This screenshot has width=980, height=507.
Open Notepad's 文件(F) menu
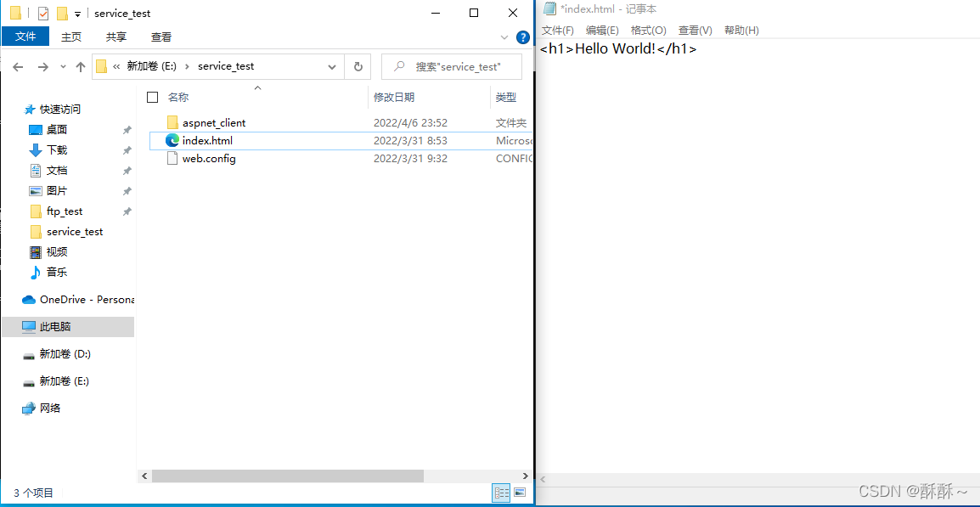pyautogui.click(x=557, y=30)
